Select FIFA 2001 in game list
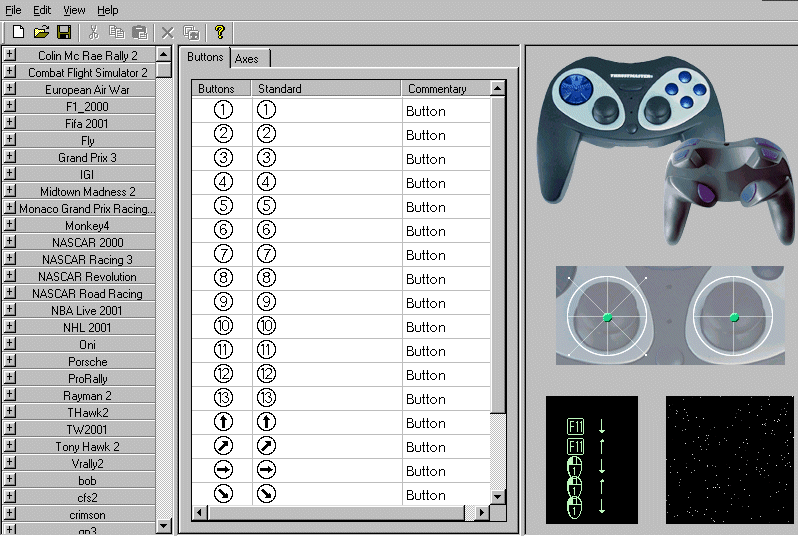798x536 pixels. (x=87, y=124)
